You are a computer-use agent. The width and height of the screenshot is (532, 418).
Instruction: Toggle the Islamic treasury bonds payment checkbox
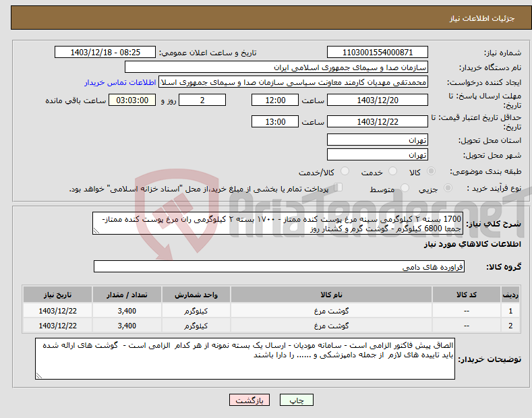point(338,187)
